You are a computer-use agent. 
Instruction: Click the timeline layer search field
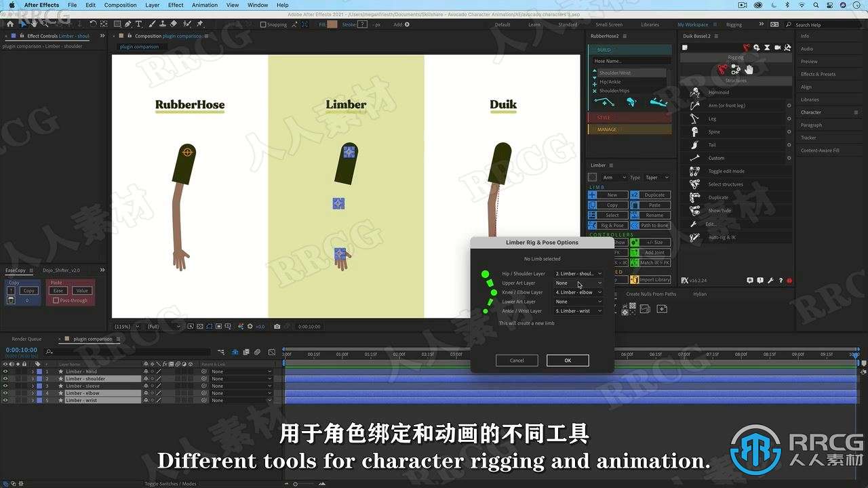(x=127, y=351)
